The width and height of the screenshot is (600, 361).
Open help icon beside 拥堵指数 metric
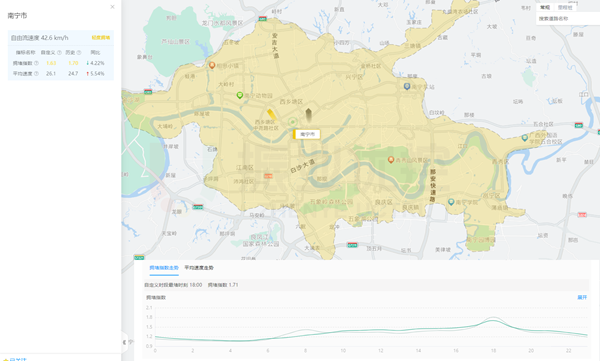click(36, 63)
